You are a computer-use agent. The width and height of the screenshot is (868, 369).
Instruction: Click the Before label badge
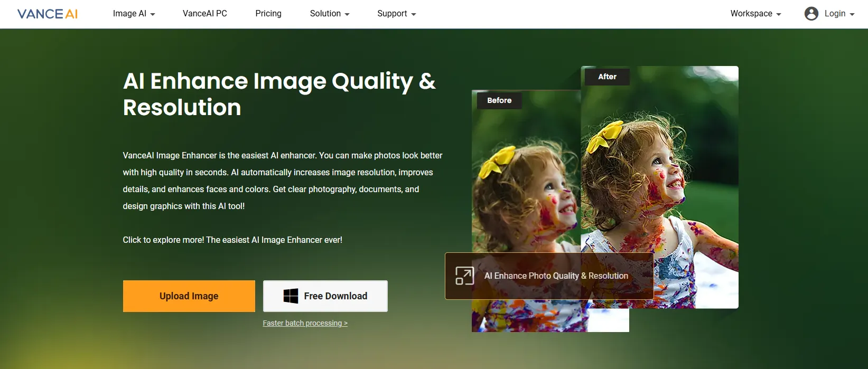(x=499, y=100)
